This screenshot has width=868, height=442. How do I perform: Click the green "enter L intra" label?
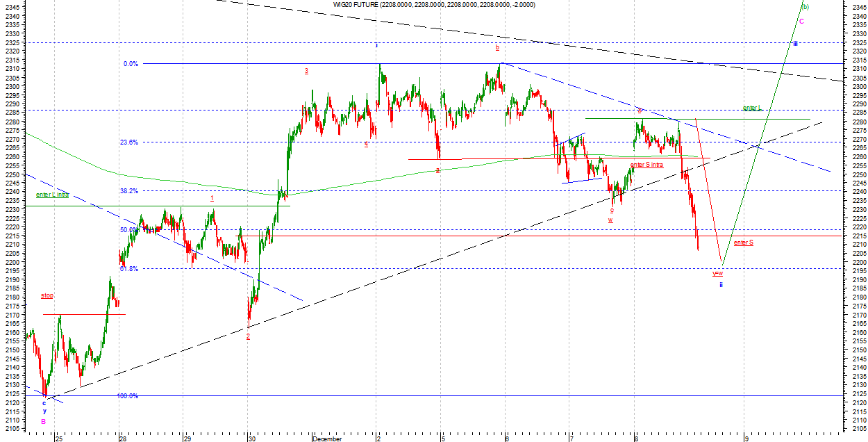pos(52,195)
